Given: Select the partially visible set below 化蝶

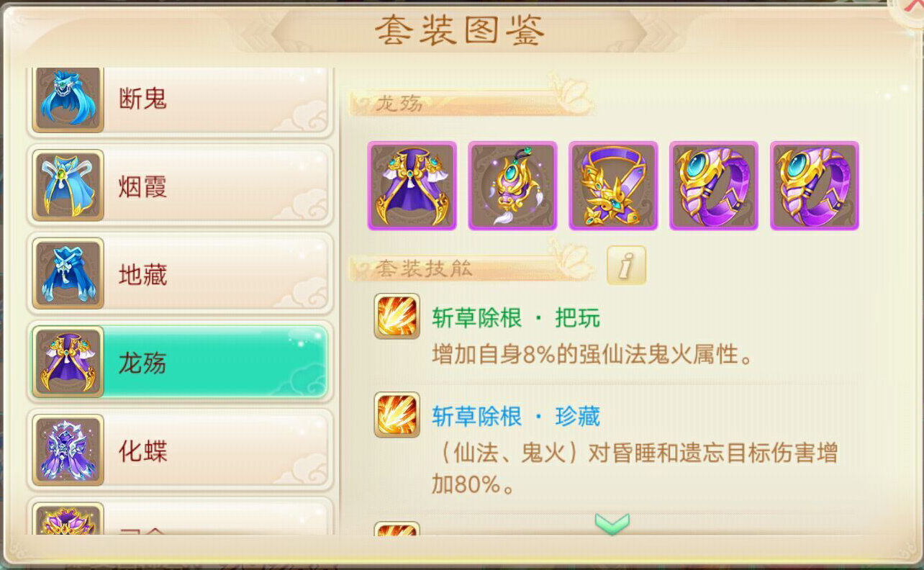Looking at the screenshot, I should coord(180,518).
